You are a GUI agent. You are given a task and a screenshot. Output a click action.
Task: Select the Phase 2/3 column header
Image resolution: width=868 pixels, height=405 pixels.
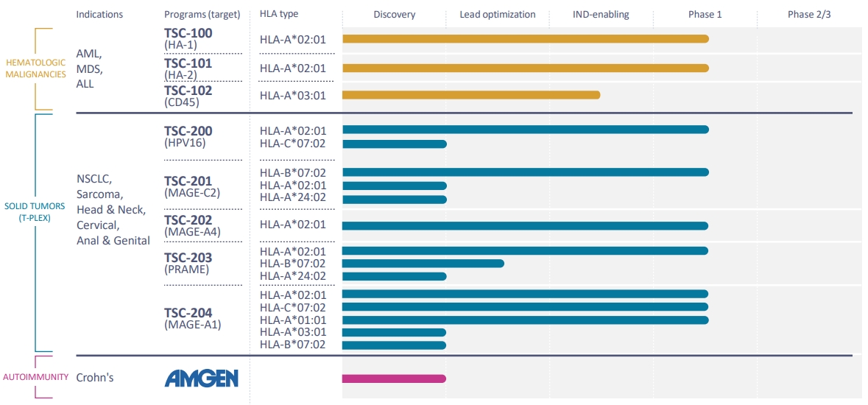coord(808,15)
